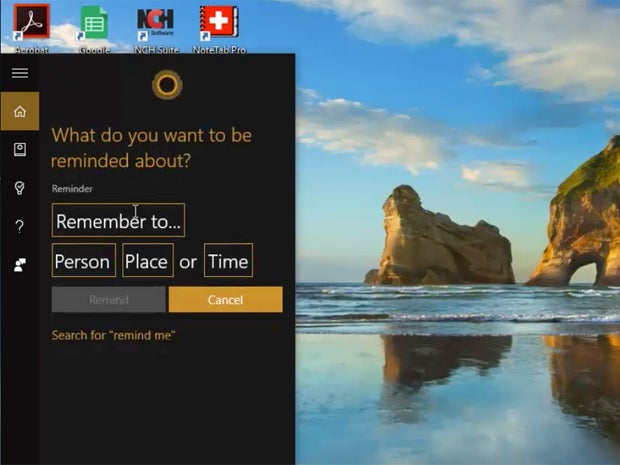Open the Reminders lightbulb icon
This screenshot has width=620, height=465.
pos(20,187)
